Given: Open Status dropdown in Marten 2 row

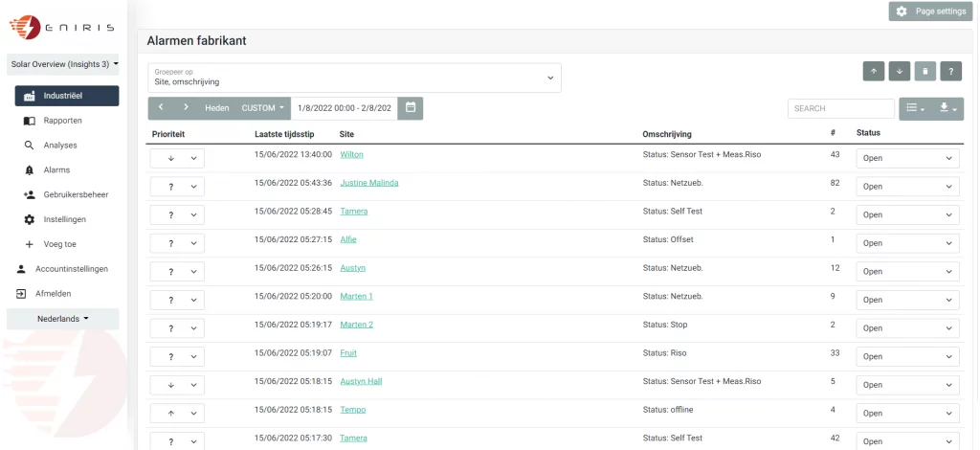Looking at the screenshot, I should point(907,328).
